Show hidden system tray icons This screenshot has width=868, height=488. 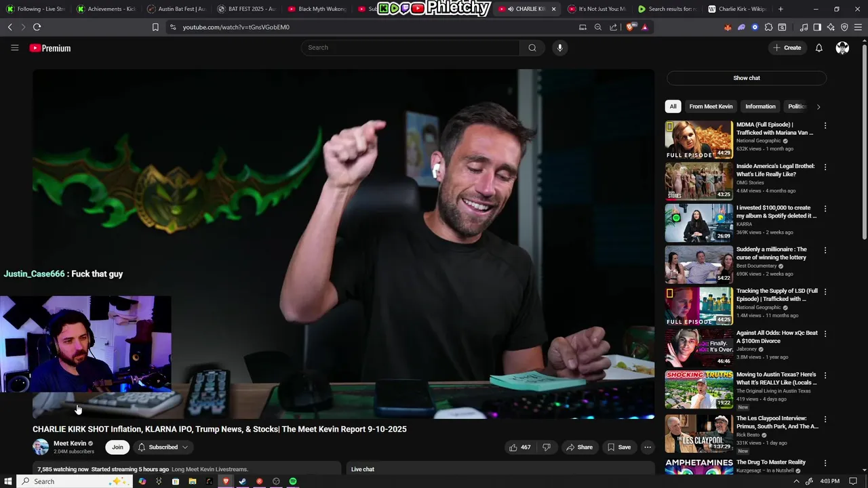coord(796,481)
